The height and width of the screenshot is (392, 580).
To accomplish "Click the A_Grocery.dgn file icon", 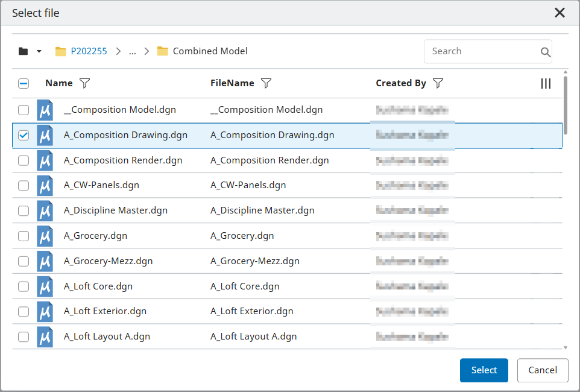I will [x=45, y=236].
